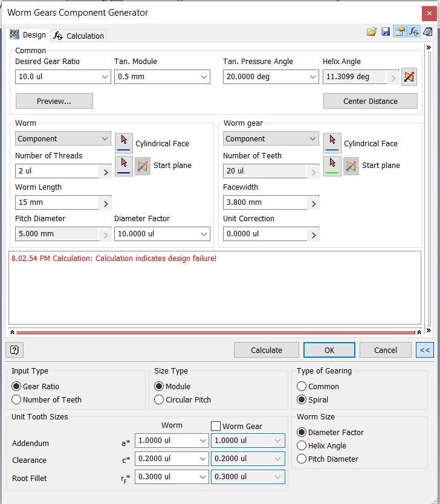Expand the Diameter Factor dropdown
440x504 pixels.
[204, 234]
